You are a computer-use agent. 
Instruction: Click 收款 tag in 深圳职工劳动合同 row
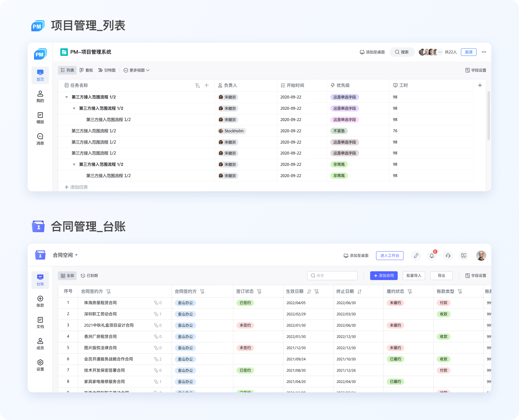click(x=443, y=314)
